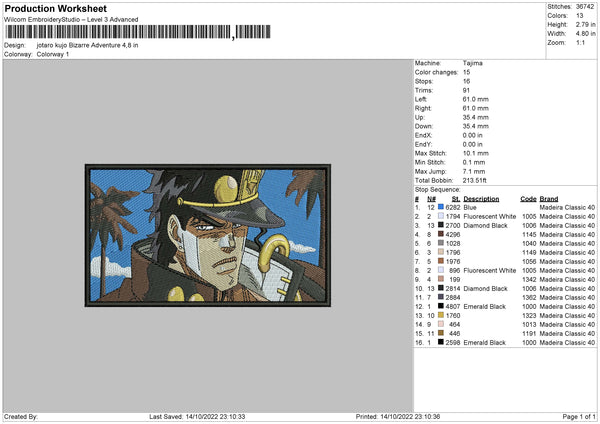
Task: Select the stitch count 1794 in stop 2
Action: click(x=453, y=217)
